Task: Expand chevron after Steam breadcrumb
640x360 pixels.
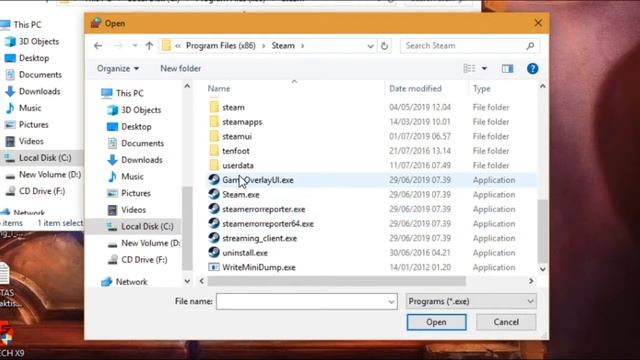Action: tap(302, 46)
